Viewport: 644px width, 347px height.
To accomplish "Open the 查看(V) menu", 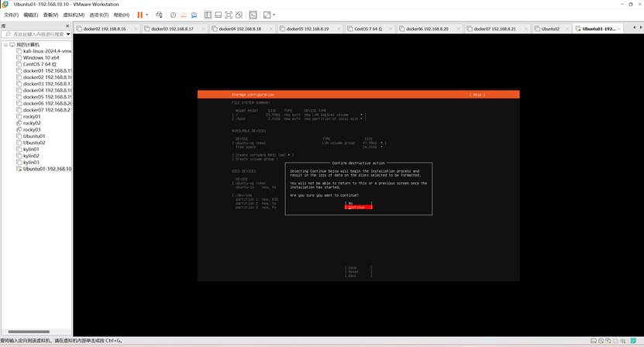I will click(50, 15).
